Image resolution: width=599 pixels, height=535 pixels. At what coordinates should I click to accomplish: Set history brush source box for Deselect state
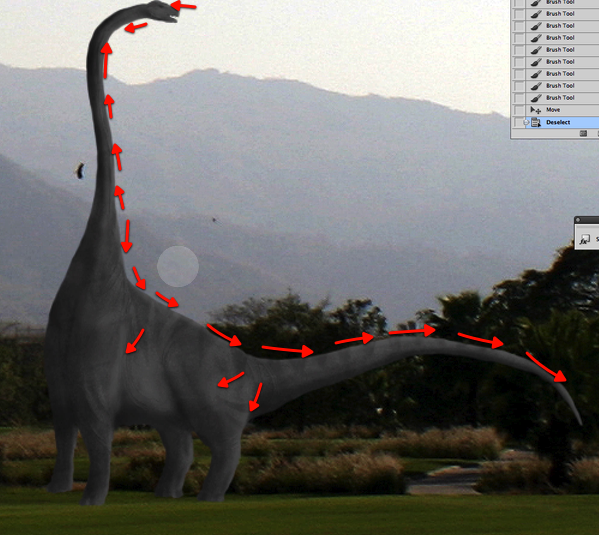pyautogui.click(x=518, y=122)
